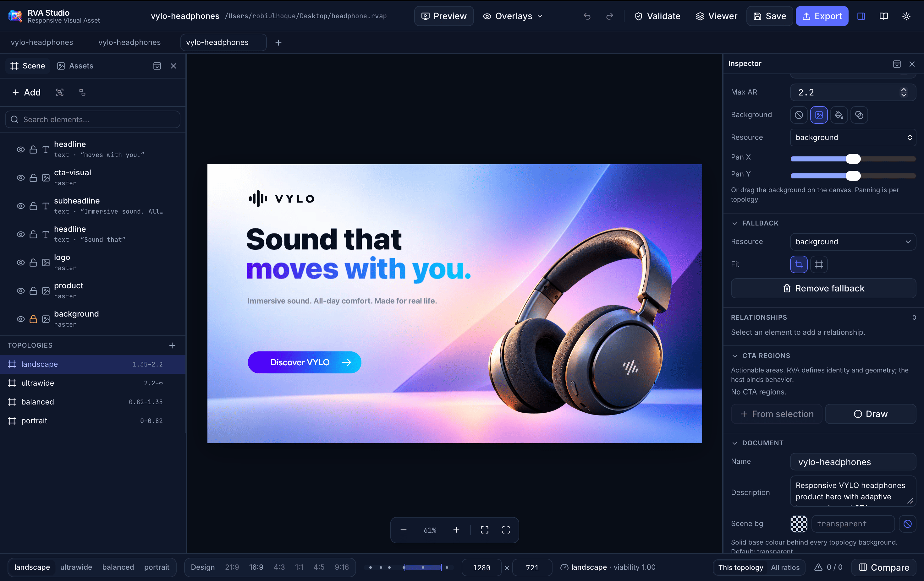Collapse the CTA REGIONS section

click(734, 356)
